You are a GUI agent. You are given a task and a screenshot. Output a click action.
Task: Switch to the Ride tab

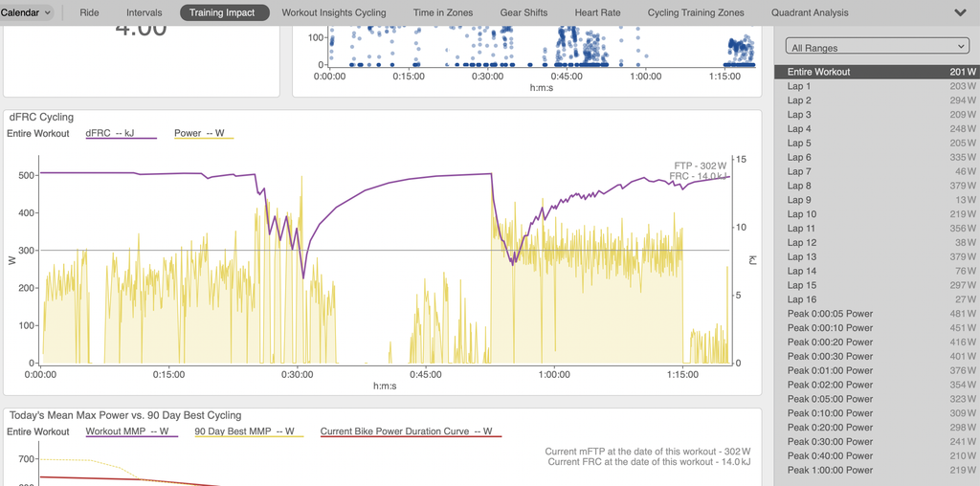(x=89, y=12)
